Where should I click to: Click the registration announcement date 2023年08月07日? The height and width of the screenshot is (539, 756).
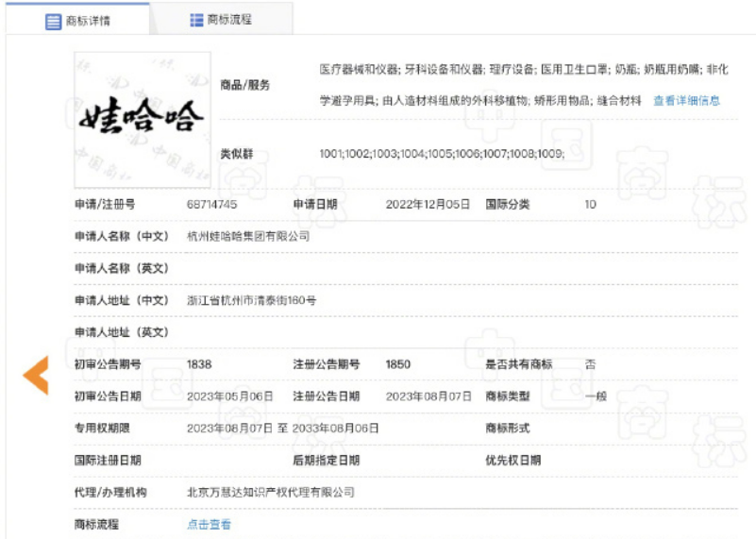[428, 396]
